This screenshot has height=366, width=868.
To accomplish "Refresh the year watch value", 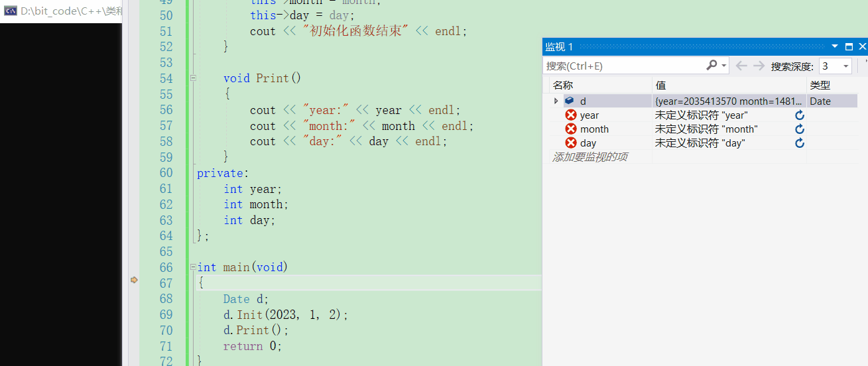I will (x=800, y=115).
